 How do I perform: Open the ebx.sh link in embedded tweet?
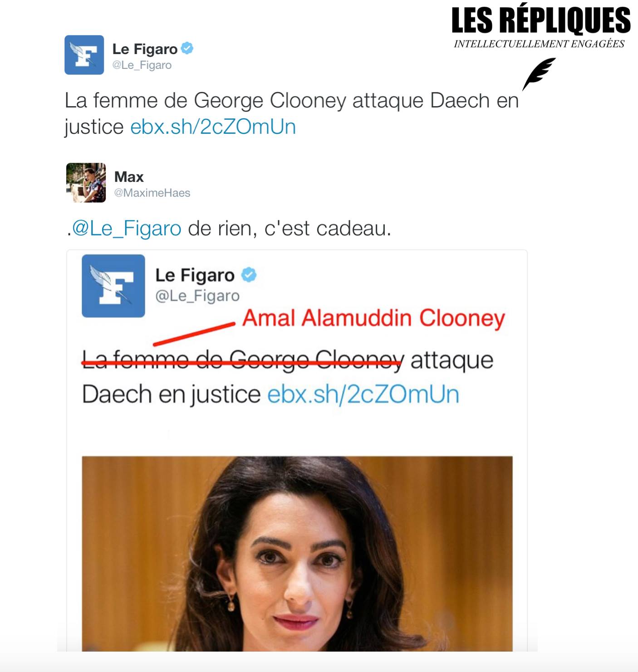[x=363, y=394]
